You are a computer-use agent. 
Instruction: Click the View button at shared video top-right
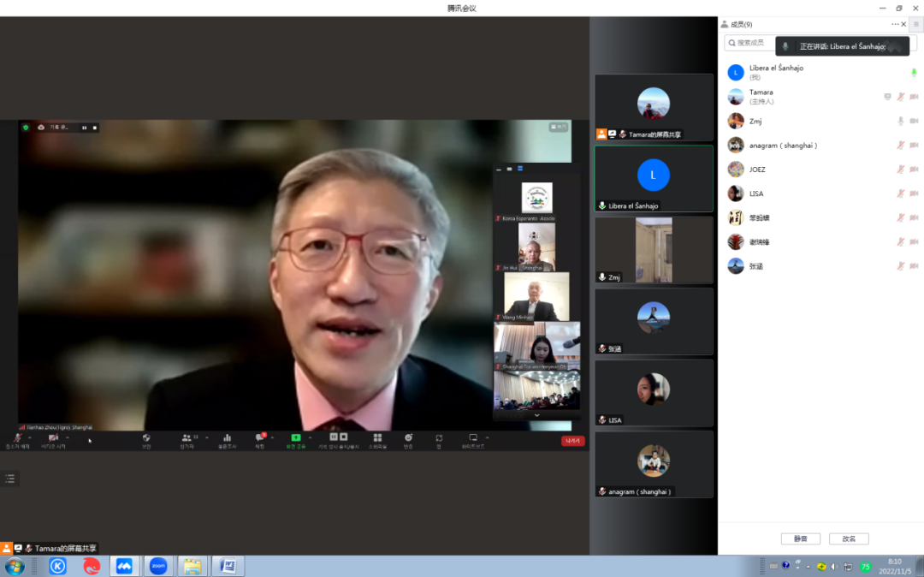558,127
